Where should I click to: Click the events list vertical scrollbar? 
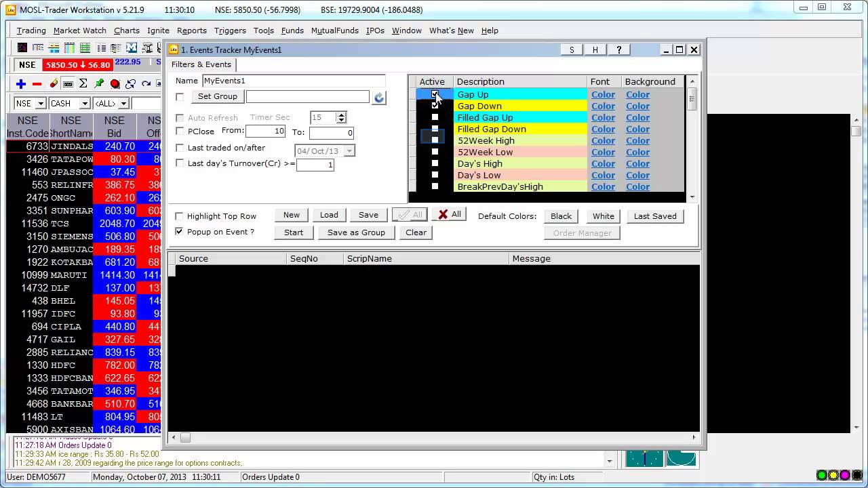click(692, 139)
